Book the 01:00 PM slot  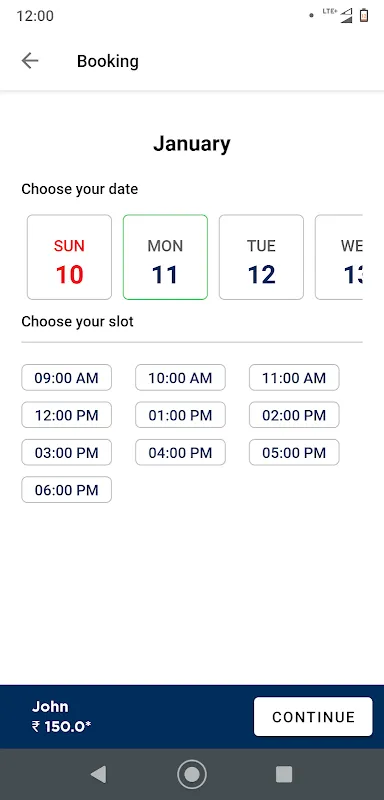click(180, 415)
